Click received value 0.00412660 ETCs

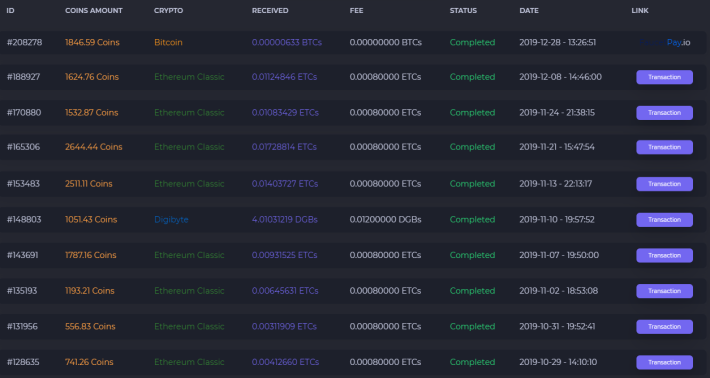[285, 362]
